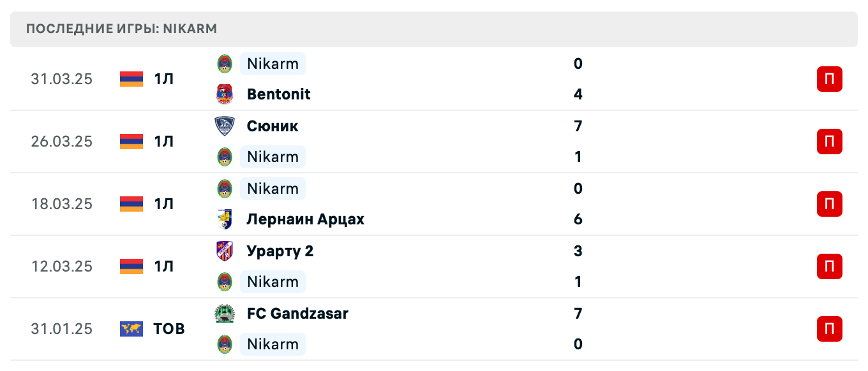Click red loss badge for 31.03.25 match

tap(829, 79)
